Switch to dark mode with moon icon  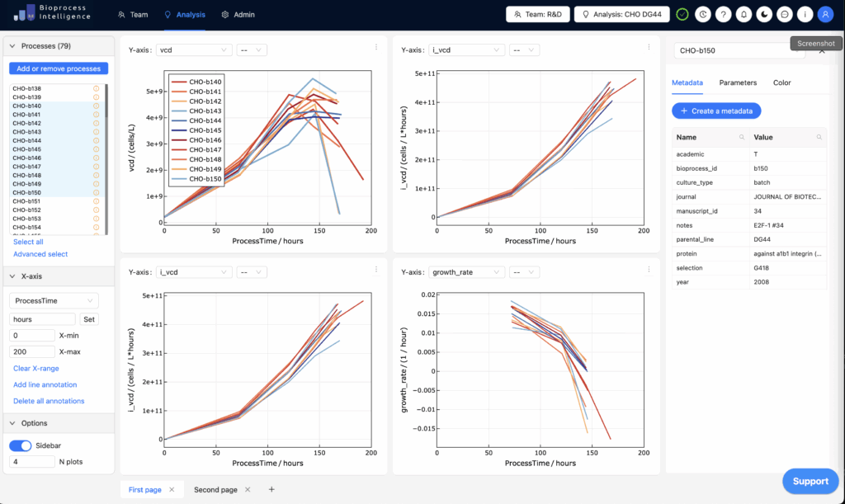765,14
